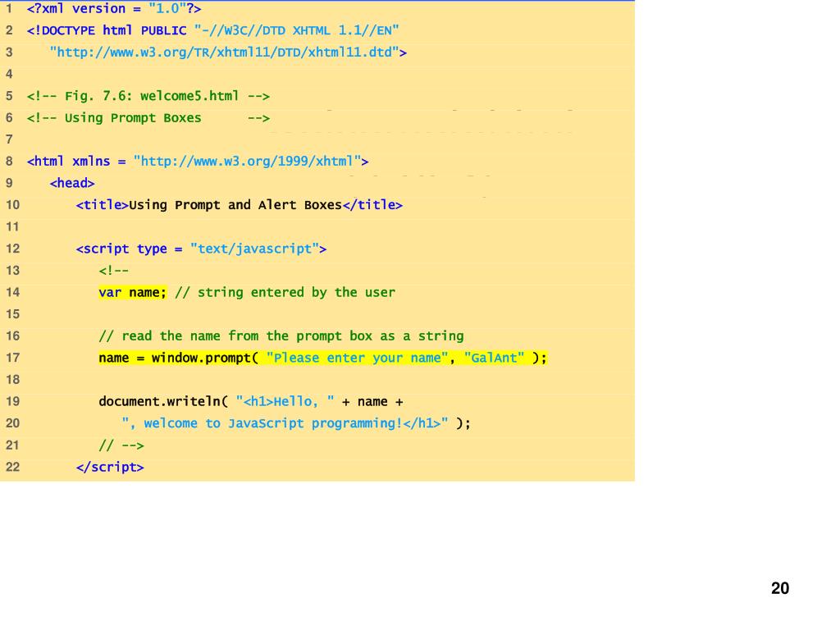The width and height of the screenshot is (840, 630).
Task: Select the 'Using Prompt Boxes' comment
Action: pyautogui.click(x=148, y=118)
